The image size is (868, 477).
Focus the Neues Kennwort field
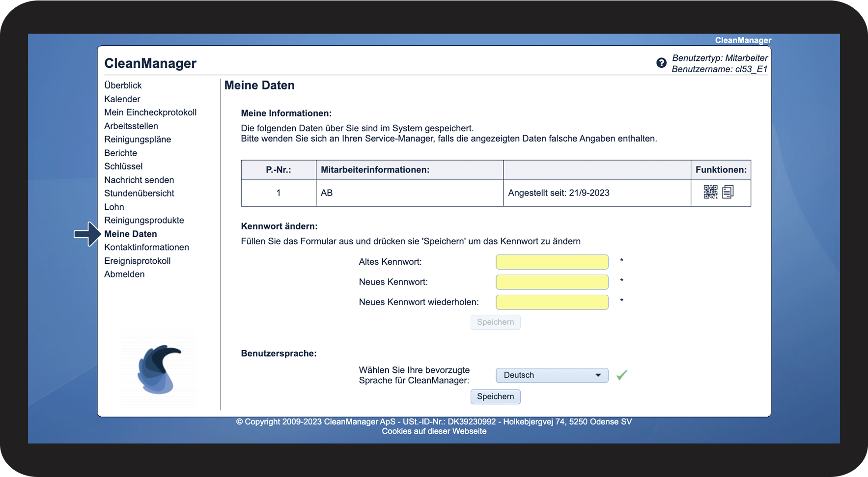tap(552, 282)
